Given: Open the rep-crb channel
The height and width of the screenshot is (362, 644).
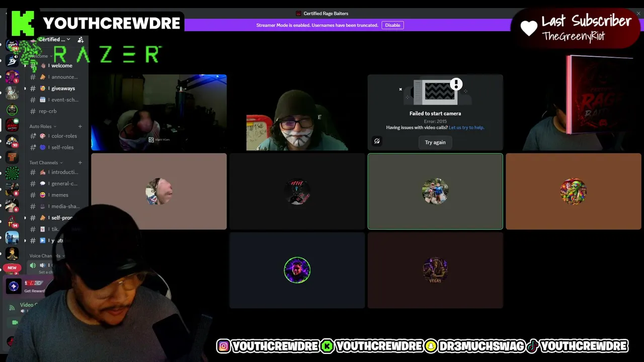Looking at the screenshot, I should tap(57, 111).
